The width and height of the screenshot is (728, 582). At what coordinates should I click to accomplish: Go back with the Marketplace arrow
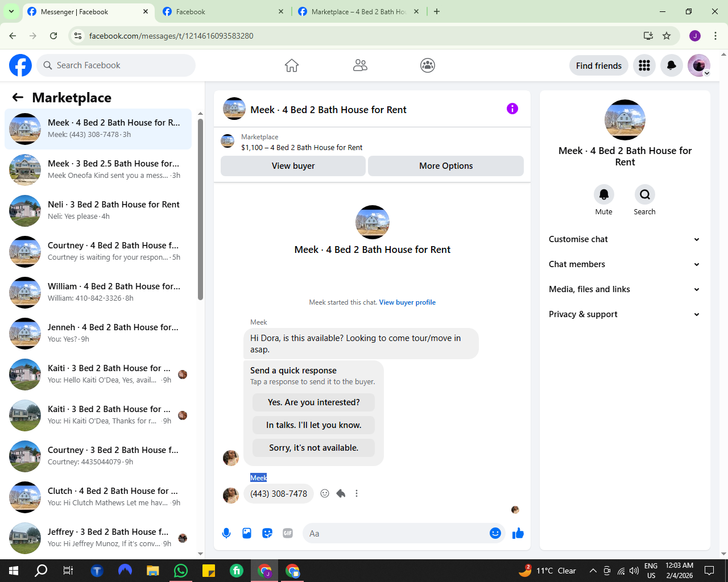pyautogui.click(x=18, y=97)
